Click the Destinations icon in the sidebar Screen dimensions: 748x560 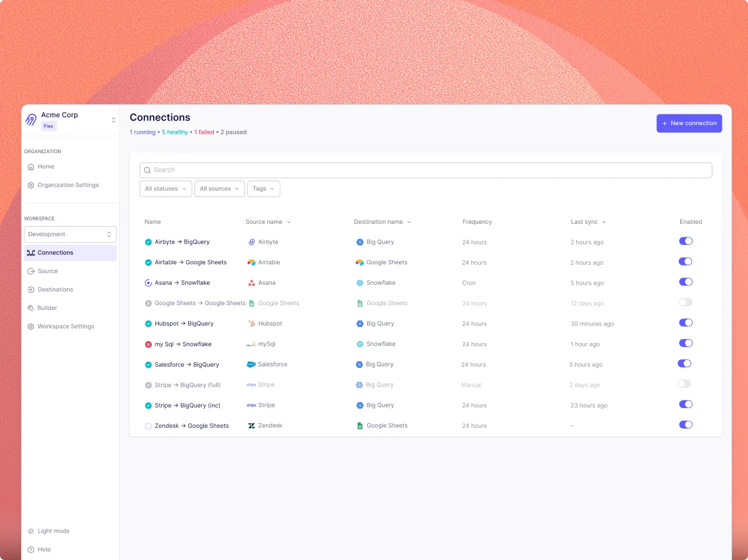pos(31,290)
